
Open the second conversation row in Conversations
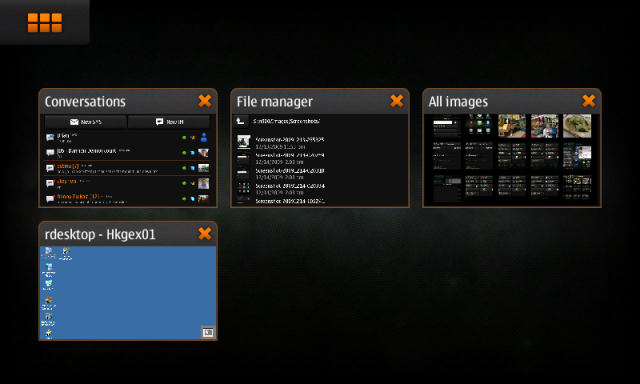coord(127,153)
